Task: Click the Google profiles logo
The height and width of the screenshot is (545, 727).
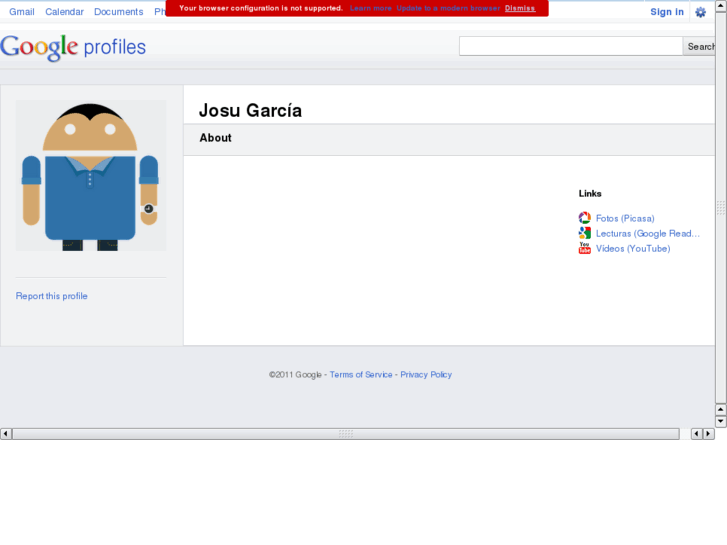Action: tap(73, 47)
